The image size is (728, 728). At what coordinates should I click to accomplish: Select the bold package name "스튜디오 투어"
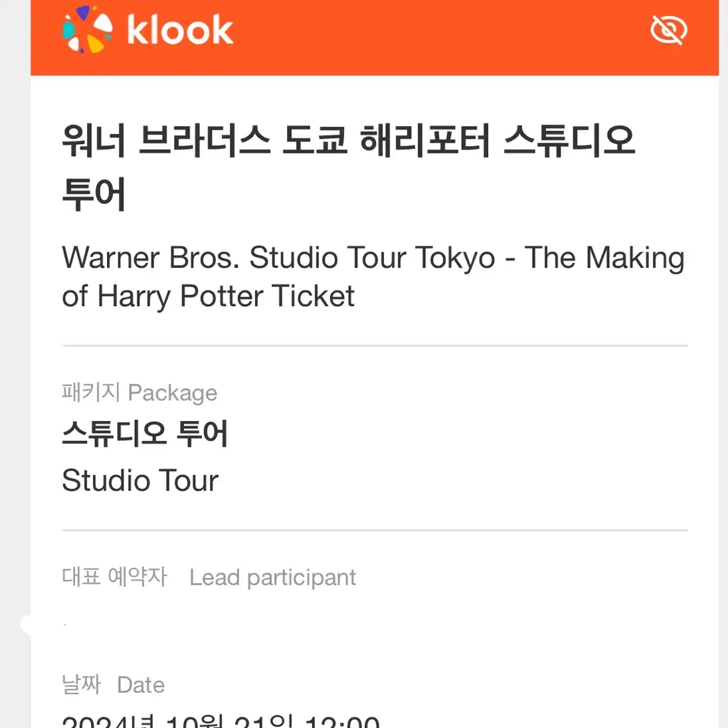pyautogui.click(x=145, y=433)
